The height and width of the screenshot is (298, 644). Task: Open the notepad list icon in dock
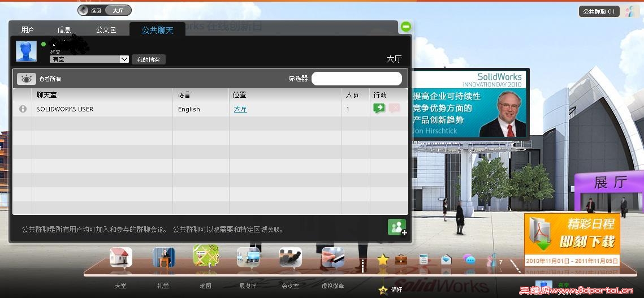[424, 260]
